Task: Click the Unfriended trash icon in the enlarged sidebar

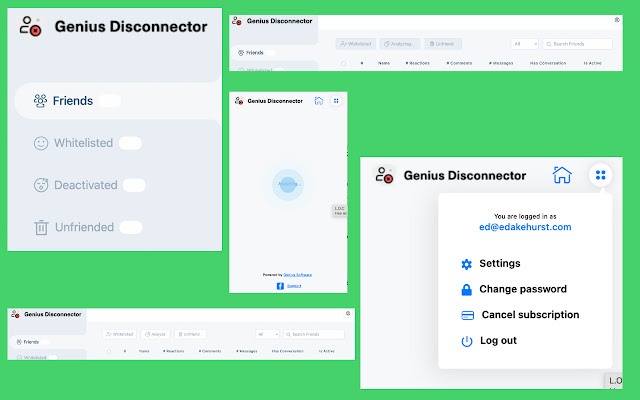Action: tap(41, 227)
